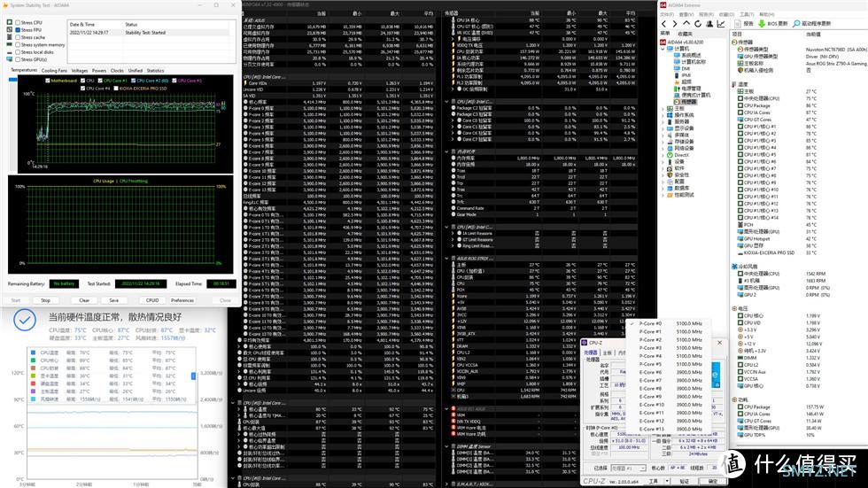Enable Stress cache checkbox
This screenshot has height=488, width=868.
coord(18,37)
